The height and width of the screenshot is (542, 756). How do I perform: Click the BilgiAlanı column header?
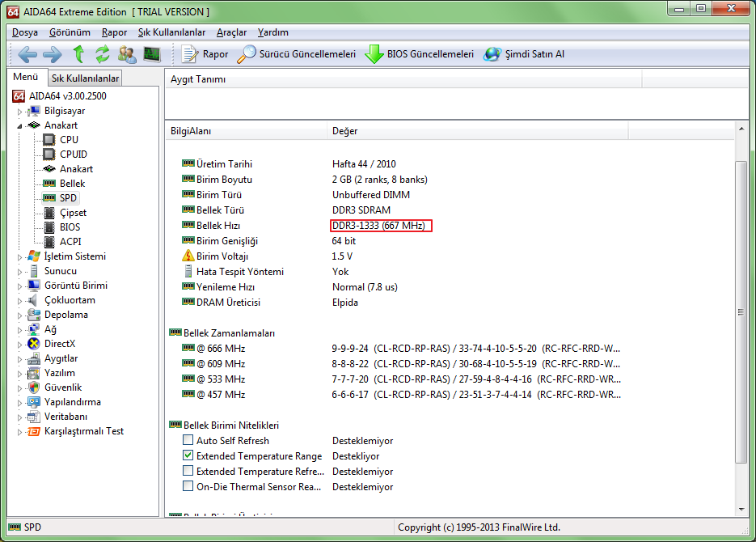click(246, 131)
